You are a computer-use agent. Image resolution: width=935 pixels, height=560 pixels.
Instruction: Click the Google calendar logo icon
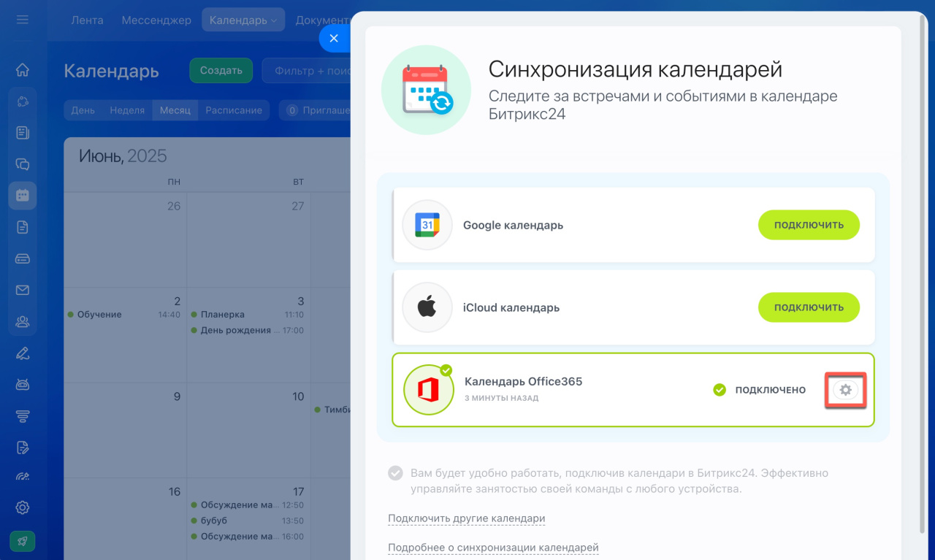pos(427,225)
